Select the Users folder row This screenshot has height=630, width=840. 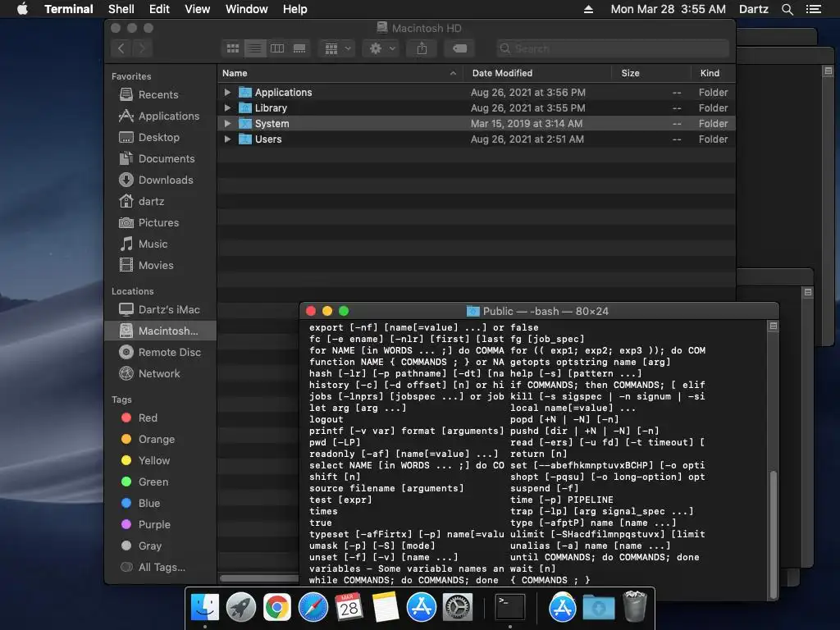477,139
